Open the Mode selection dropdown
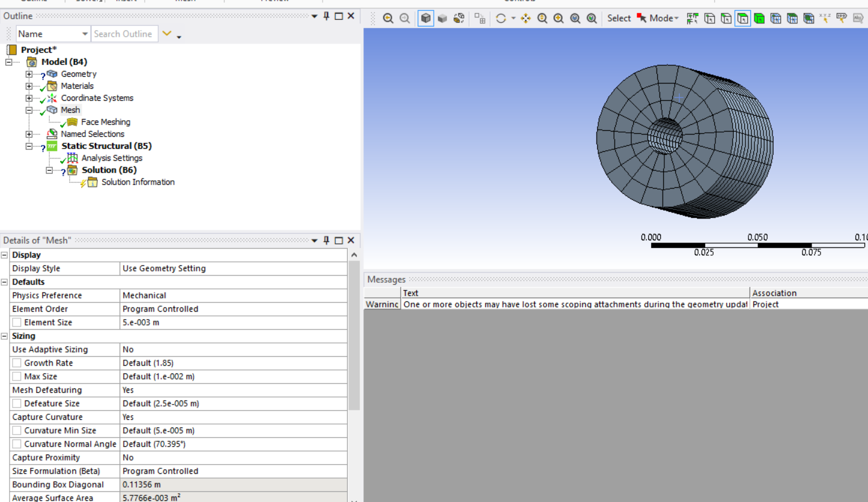The height and width of the screenshot is (502, 868). [664, 18]
